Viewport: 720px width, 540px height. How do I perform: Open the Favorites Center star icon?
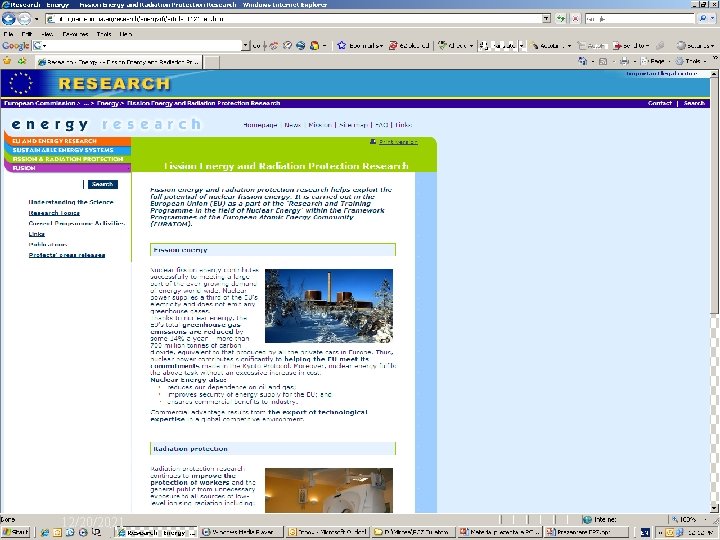point(7,61)
